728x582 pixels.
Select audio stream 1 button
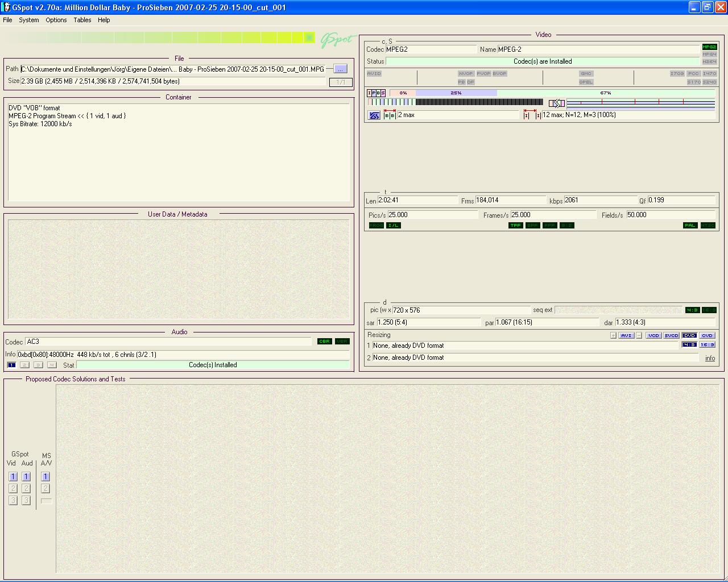click(11, 365)
